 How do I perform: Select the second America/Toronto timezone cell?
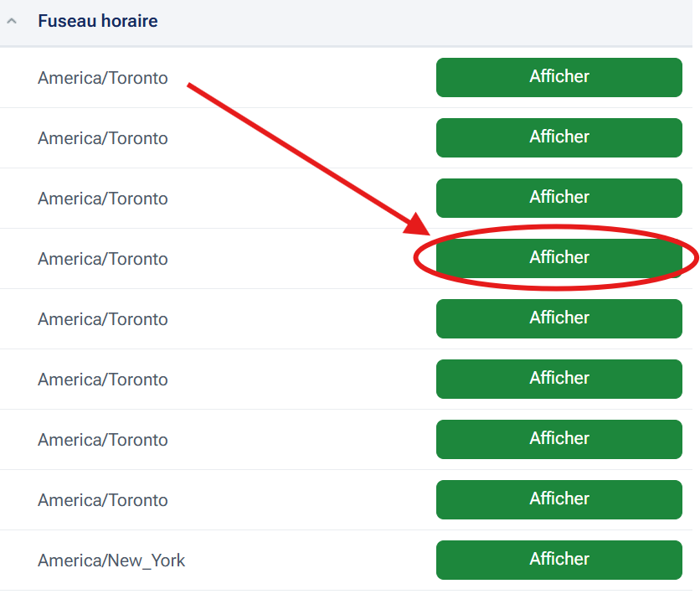[x=103, y=138]
